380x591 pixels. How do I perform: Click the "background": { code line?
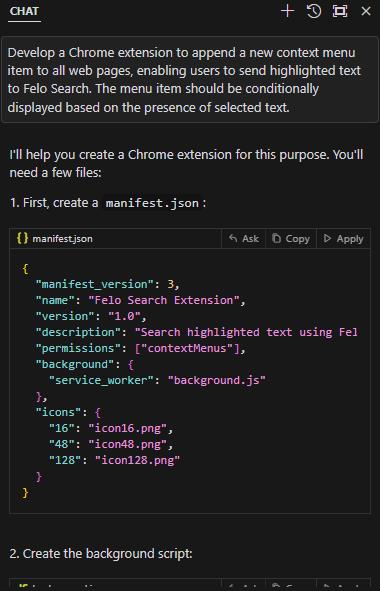84,364
